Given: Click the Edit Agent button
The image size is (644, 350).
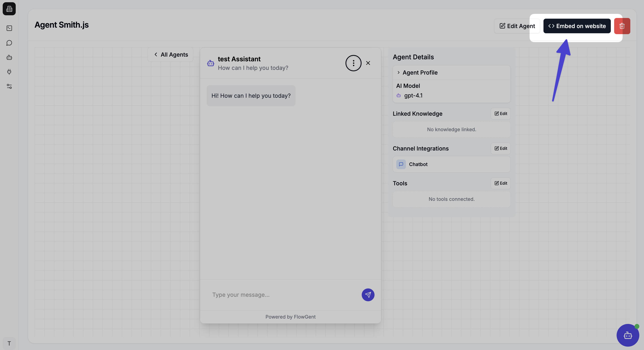Looking at the screenshot, I should (517, 26).
